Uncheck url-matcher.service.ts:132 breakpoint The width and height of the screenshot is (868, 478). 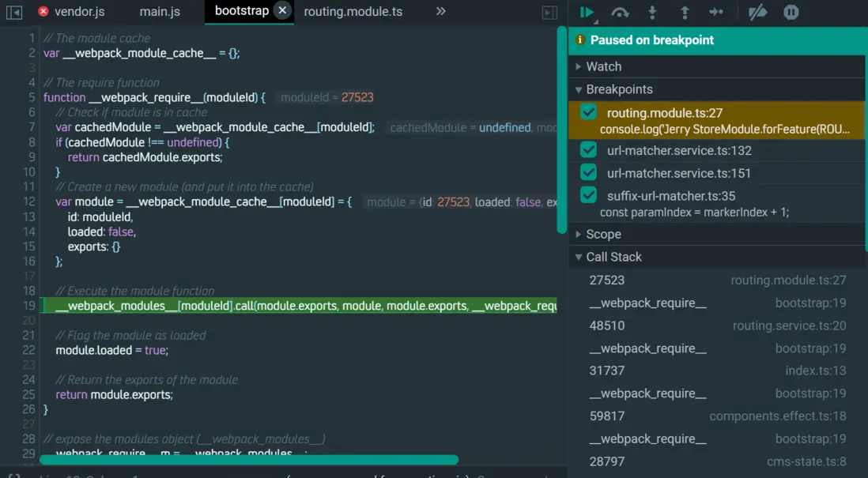pyautogui.click(x=588, y=150)
